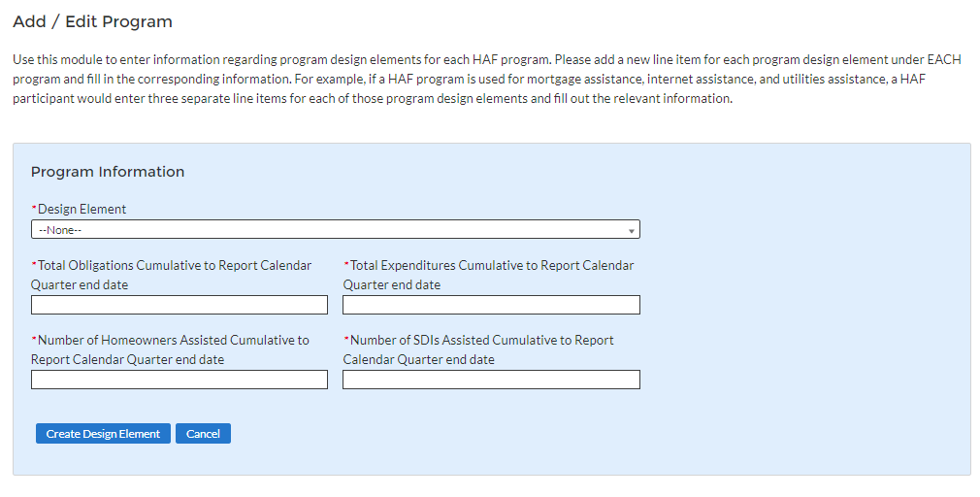The width and height of the screenshot is (980, 497).
Task: Click the Number of Homeowners Assisted field
Action: [x=180, y=380]
